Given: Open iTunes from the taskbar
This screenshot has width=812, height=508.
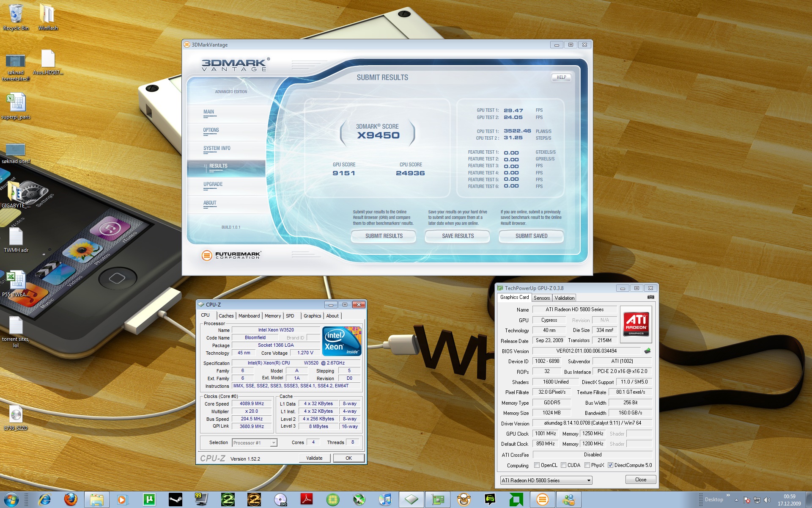Looking at the screenshot, I should point(385,500).
